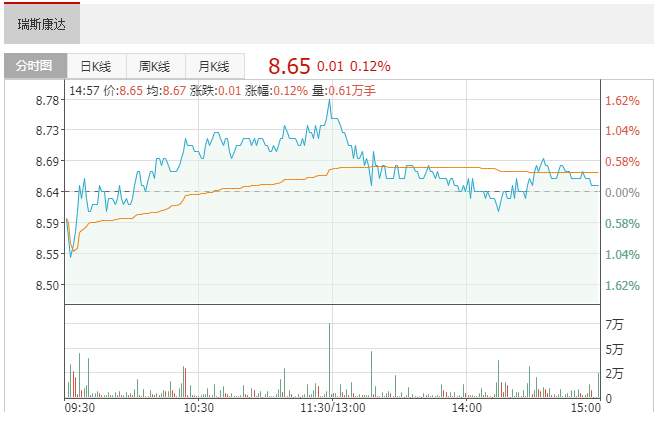Screen dimensions: 655x441
Task: Click the red 1.62% upper axis label
Action: pos(621,101)
